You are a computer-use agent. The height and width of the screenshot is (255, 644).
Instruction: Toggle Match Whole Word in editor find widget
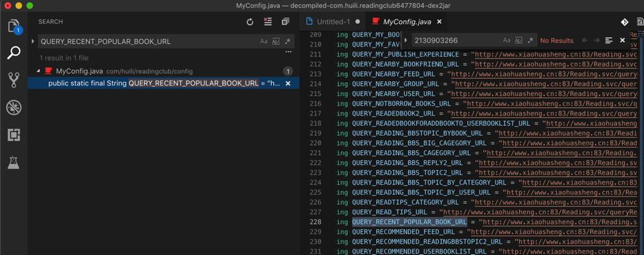coord(519,40)
